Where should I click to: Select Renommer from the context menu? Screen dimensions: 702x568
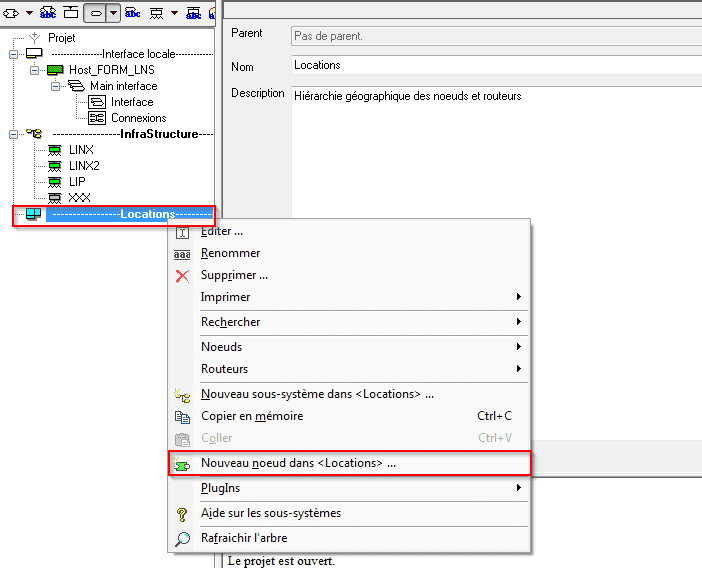point(230,254)
